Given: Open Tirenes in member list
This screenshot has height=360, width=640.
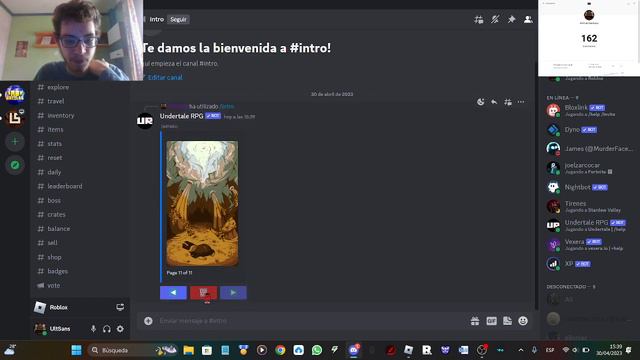Looking at the screenshot, I should coord(589,206).
